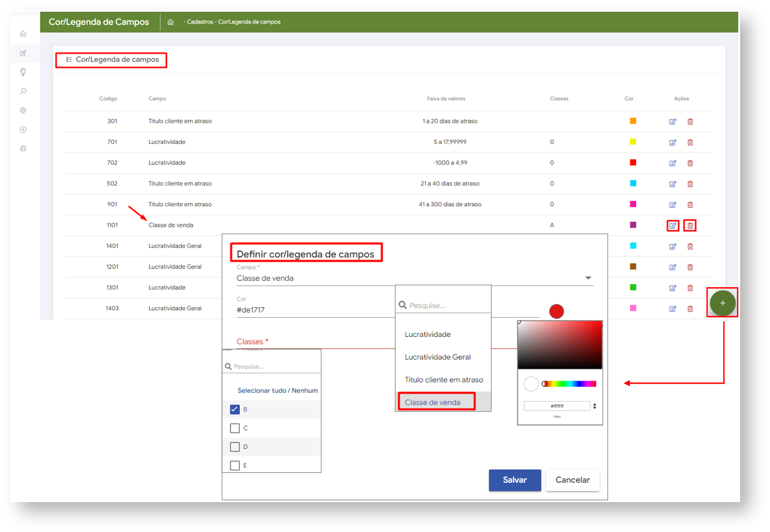Click the #ffffff hex input box

[x=557, y=406]
